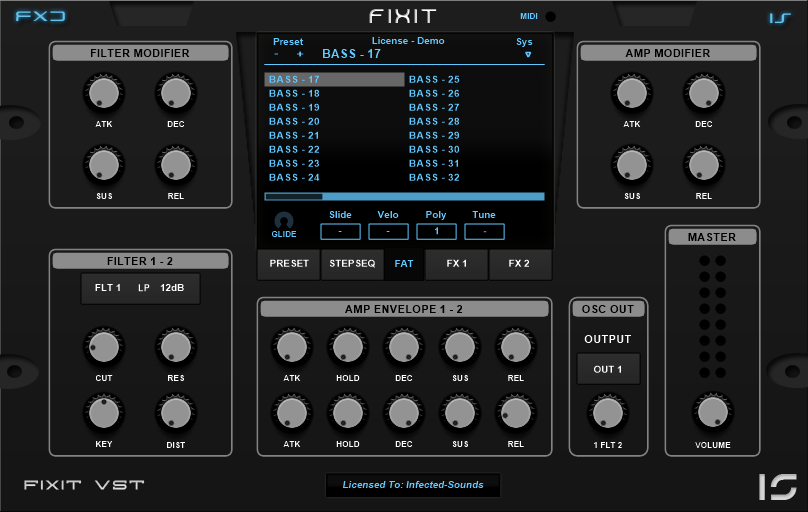Click Amp Envelope 2 HOLD knob

pos(348,413)
